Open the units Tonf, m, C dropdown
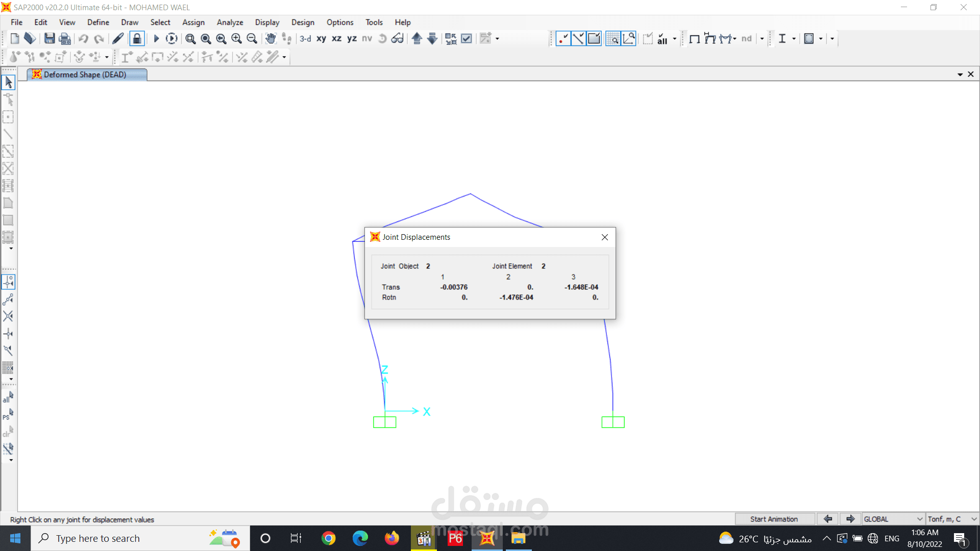980x551 pixels. [952, 519]
